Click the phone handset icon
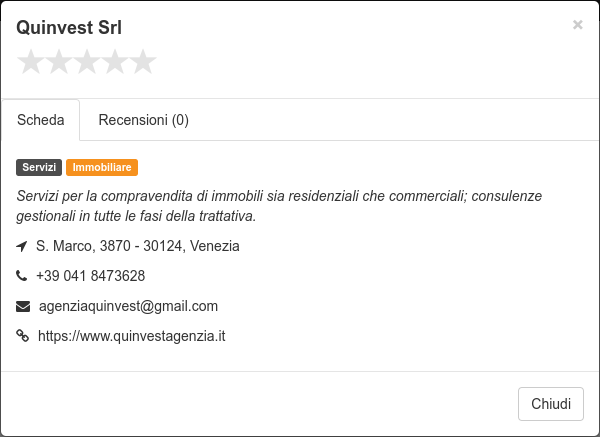Screen dimensions: 600x437 click(x=21, y=276)
